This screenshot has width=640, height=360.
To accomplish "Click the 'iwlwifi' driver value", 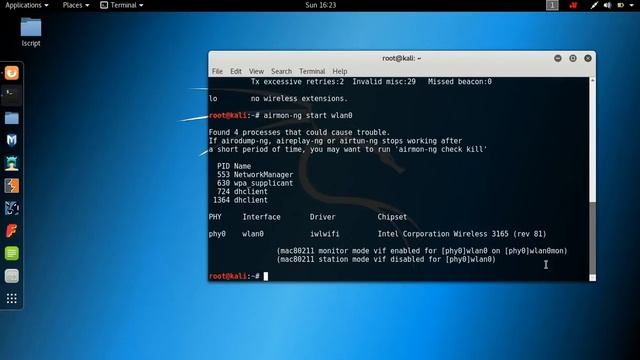I will tap(324, 234).
